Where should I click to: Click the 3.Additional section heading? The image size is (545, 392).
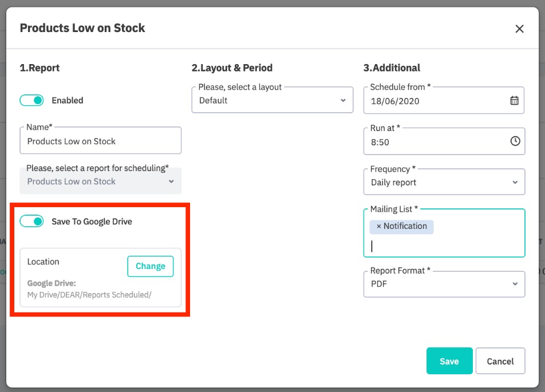coord(392,68)
